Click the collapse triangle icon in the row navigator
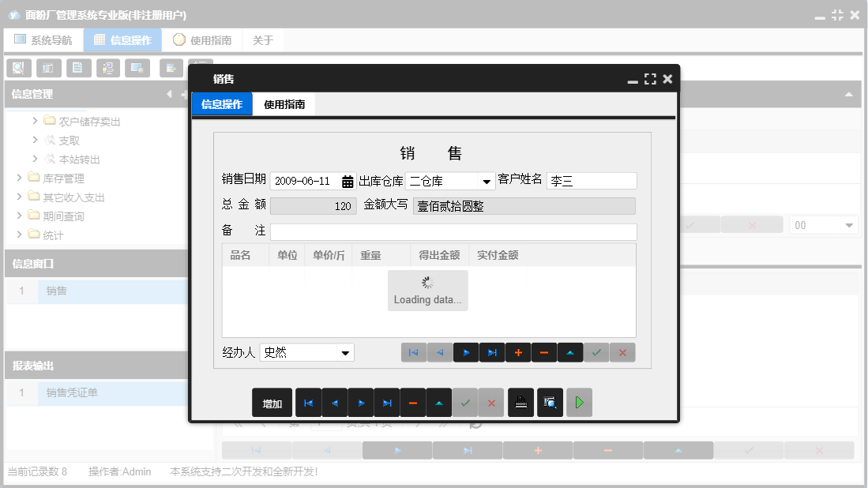 point(570,352)
